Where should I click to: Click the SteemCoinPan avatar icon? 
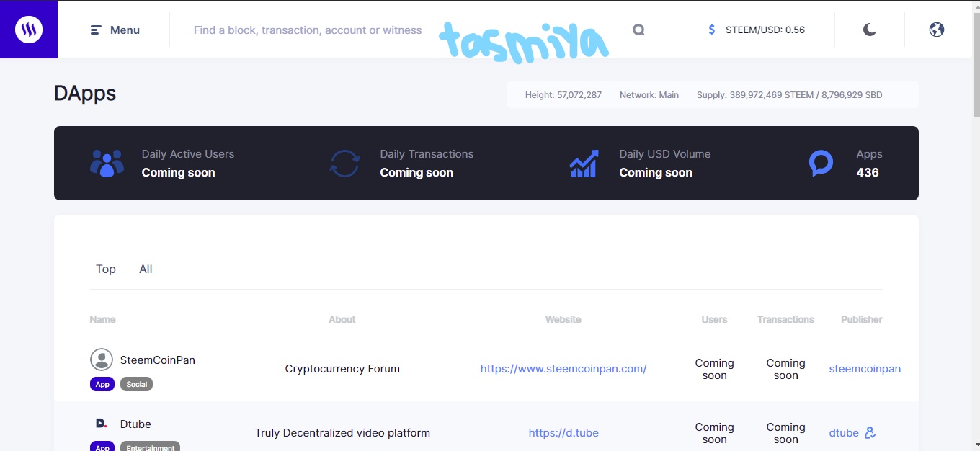click(x=102, y=360)
